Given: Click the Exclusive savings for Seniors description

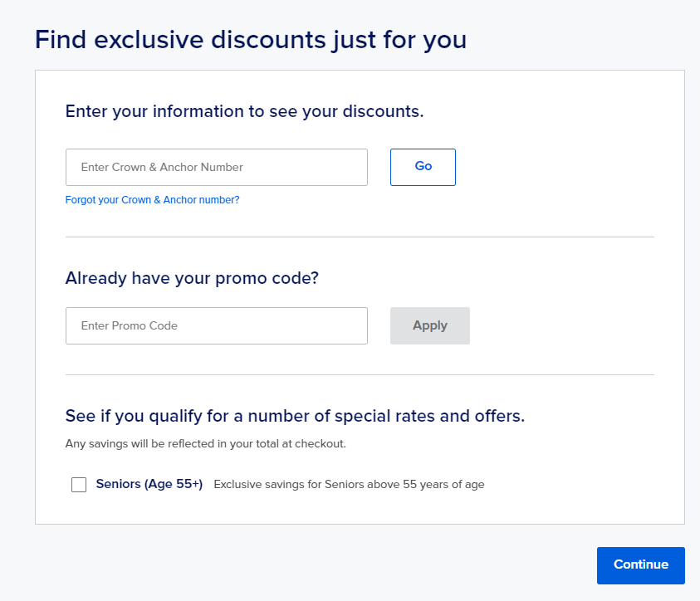Looking at the screenshot, I should pos(349,485).
